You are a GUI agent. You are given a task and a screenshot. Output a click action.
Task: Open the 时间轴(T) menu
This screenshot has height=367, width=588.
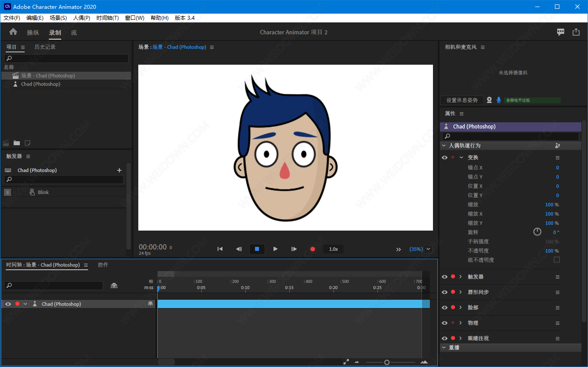107,18
